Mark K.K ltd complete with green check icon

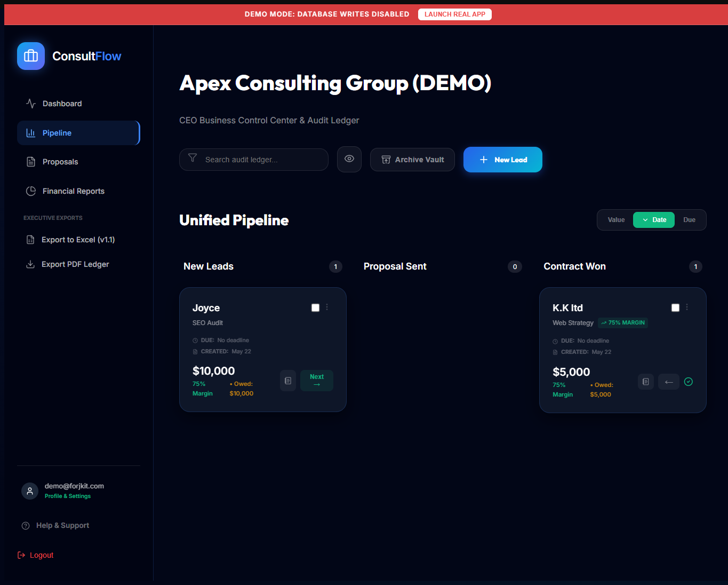689,382
